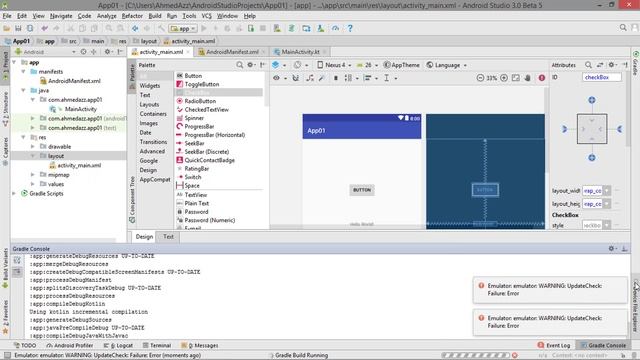Open the File menu
Screen dimensions: 640x360
click(x=7, y=16)
